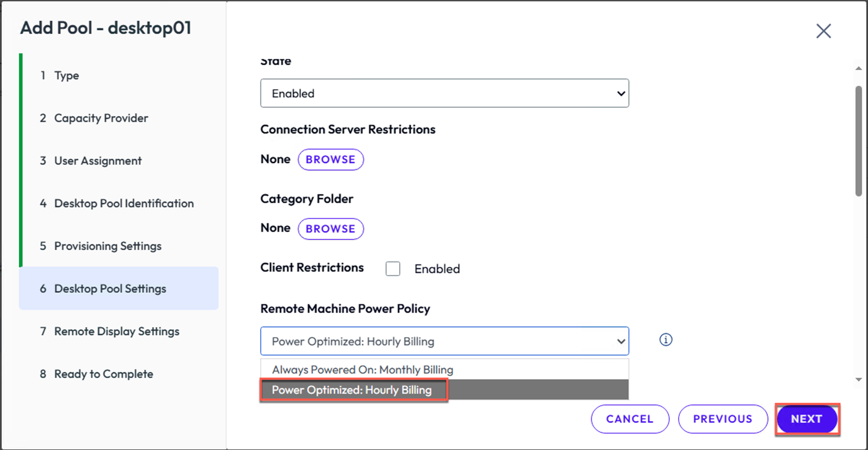
Task: Click the Connection Server Restrictions label
Action: (x=348, y=130)
